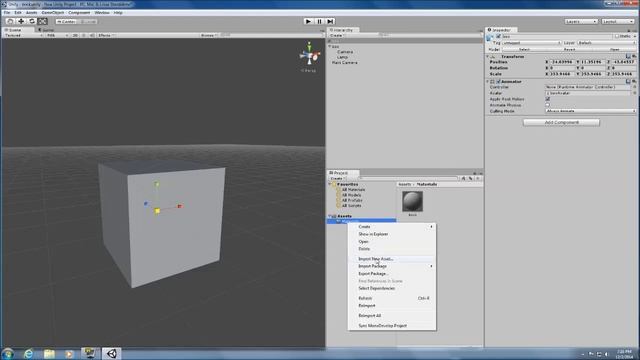Open media player from taskbar

(x=69, y=353)
